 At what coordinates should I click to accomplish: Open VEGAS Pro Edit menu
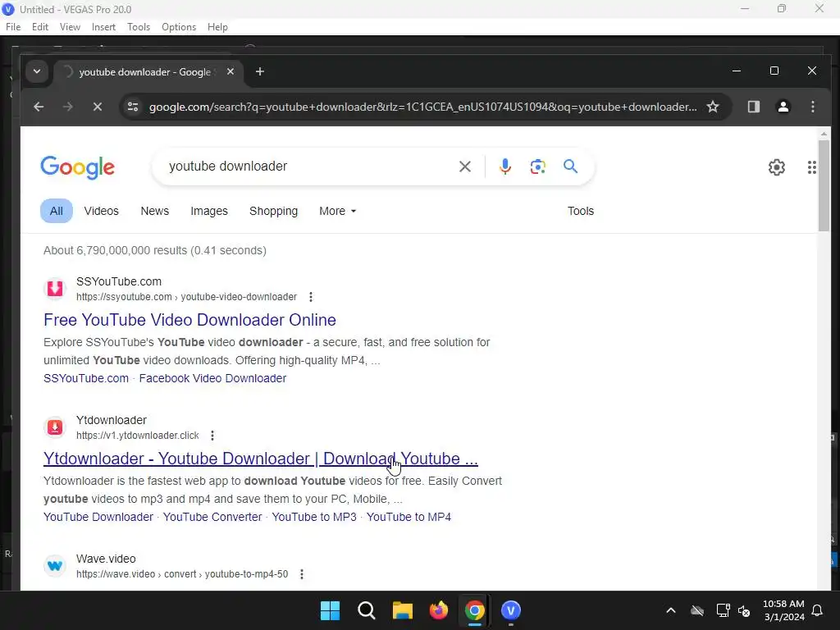(x=39, y=27)
